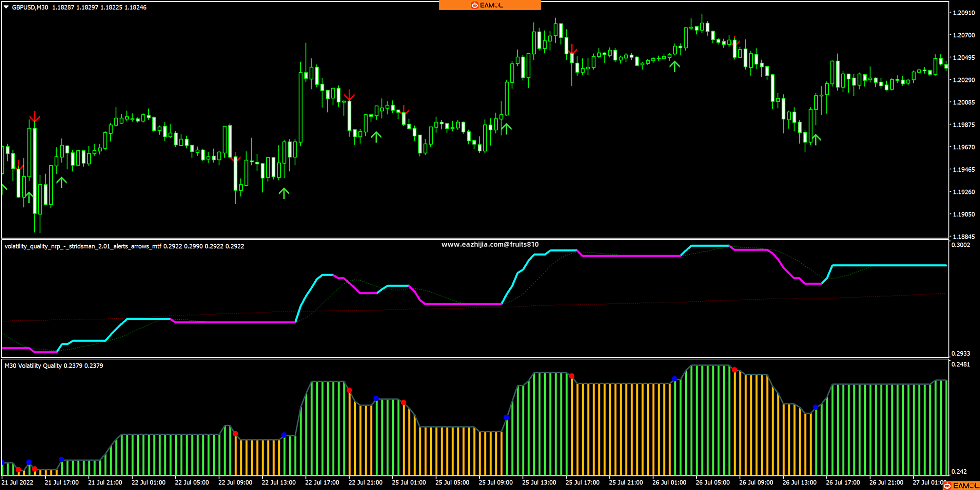980x490 pixels.
Task: Select the long magenta volatility line segment between 25 Jul 17:00 and 26 Jul 01:00
Action: pyautogui.click(x=631, y=256)
